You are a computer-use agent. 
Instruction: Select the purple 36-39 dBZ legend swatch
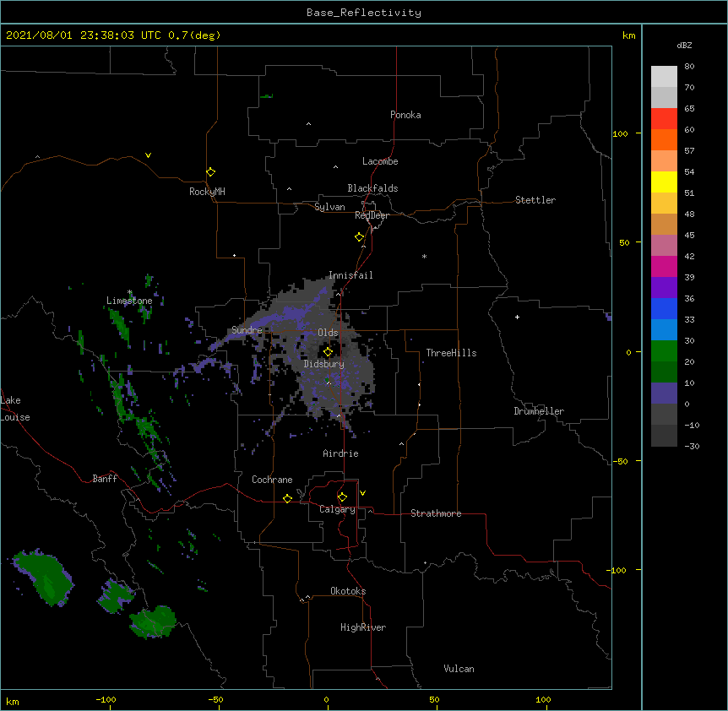click(x=664, y=288)
